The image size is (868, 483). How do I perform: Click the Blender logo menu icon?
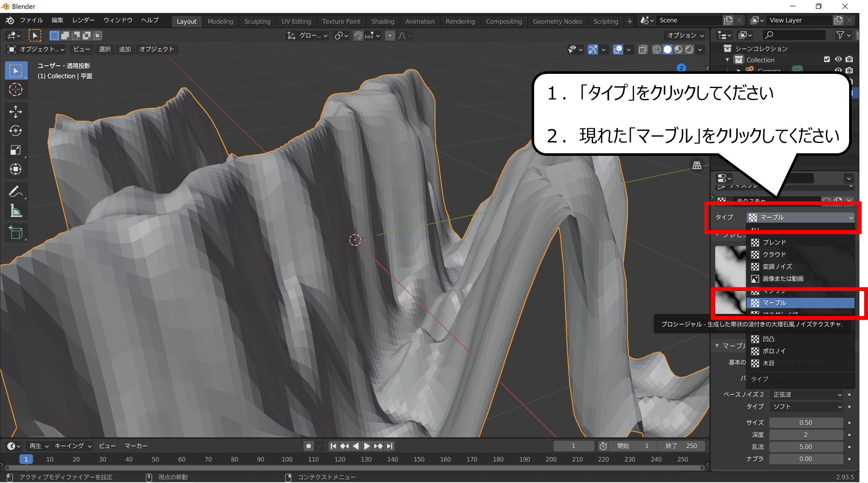click(10, 20)
